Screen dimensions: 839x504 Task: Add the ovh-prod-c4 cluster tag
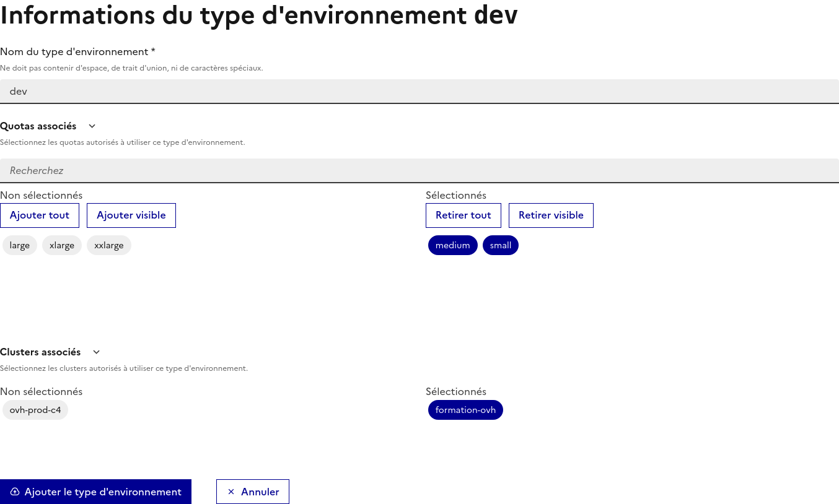tap(35, 410)
